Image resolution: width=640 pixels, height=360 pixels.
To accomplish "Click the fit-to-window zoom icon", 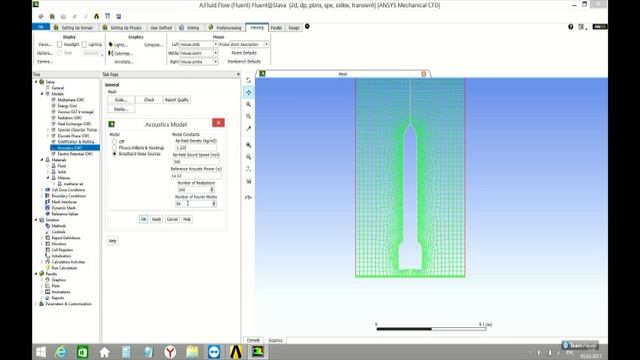I will point(249,145).
